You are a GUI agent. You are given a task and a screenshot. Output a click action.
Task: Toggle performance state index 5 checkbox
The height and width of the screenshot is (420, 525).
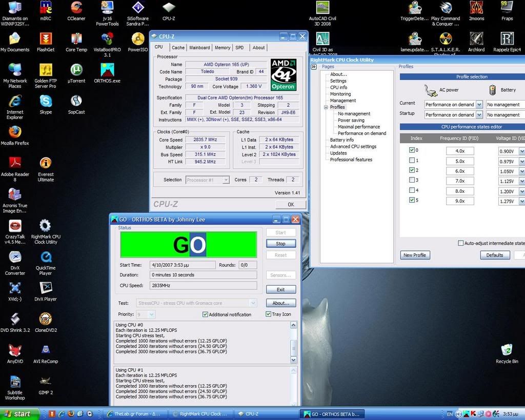pyautogui.click(x=412, y=200)
